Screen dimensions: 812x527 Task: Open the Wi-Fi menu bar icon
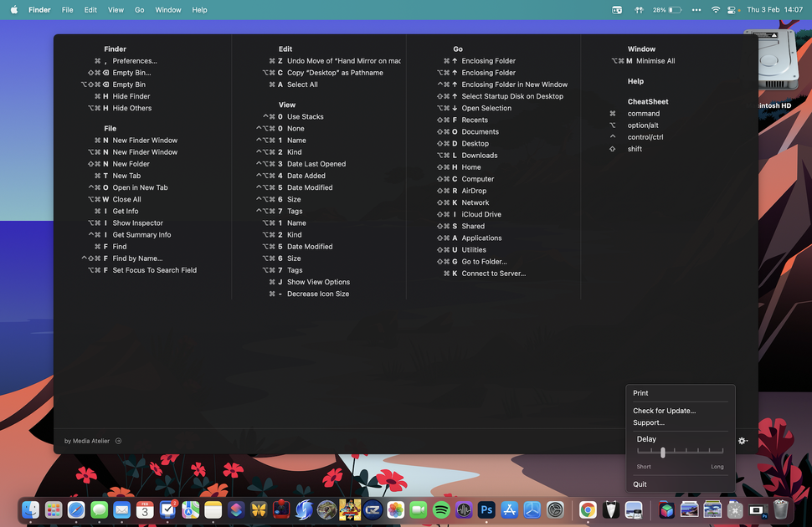716,9
